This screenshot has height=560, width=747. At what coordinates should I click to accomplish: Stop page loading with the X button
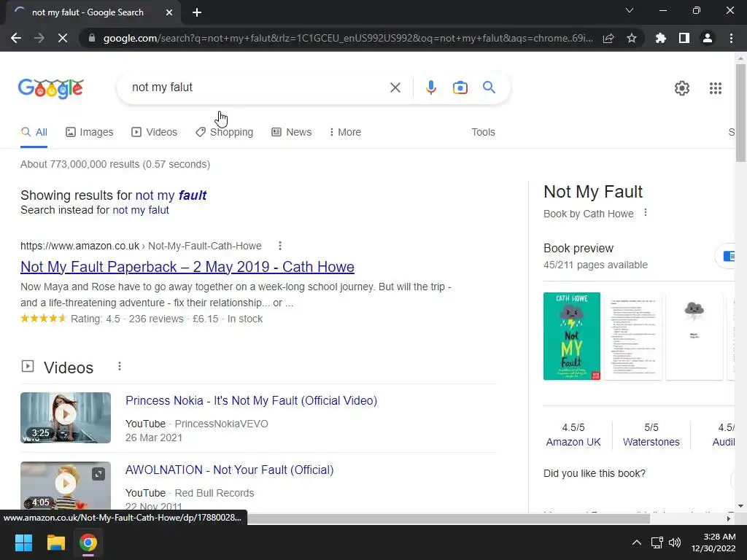tap(63, 38)
